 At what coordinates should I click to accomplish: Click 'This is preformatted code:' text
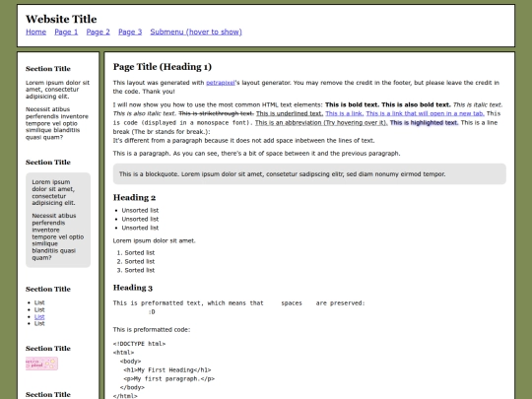coord(152,330)
